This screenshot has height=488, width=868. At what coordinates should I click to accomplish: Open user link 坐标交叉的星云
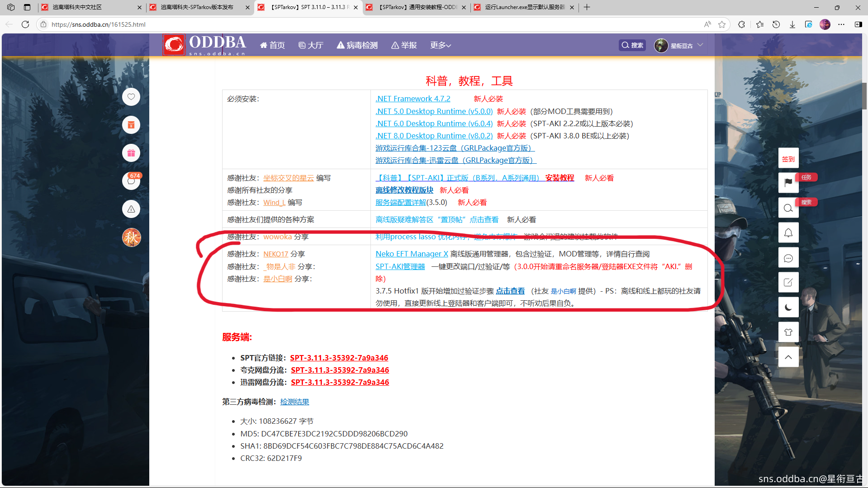tap(289, 178)
